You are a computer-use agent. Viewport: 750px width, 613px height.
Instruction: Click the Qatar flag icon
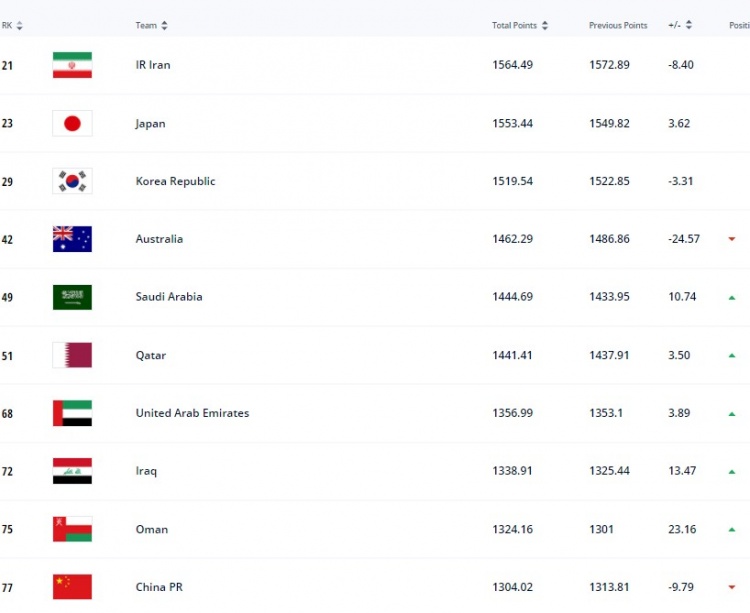pyautogui.click(x=72, y=355)
